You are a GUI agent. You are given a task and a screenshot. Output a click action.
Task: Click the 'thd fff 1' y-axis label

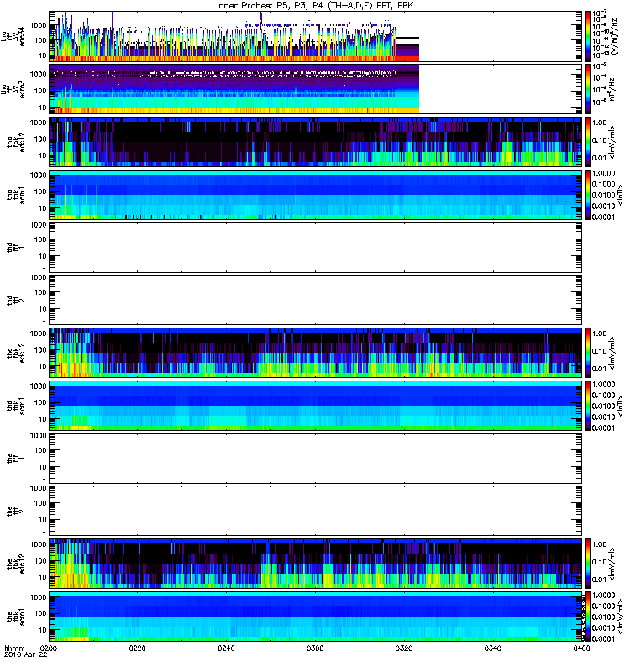(x=16, y=247)
